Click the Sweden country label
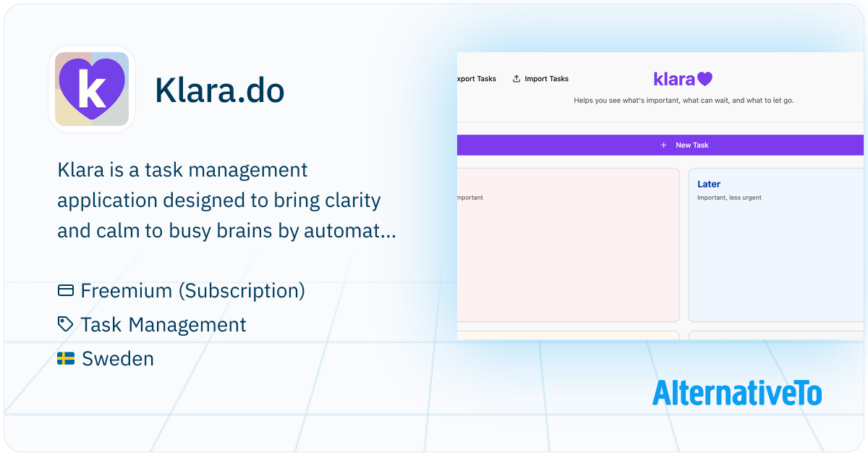This screenshot has height=456, width=868. pos(118,358)
